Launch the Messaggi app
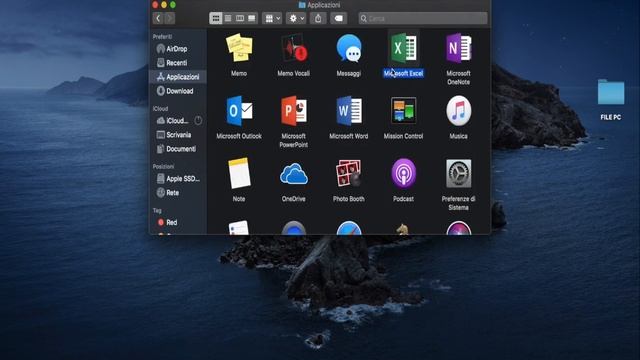 click(349, 48)
